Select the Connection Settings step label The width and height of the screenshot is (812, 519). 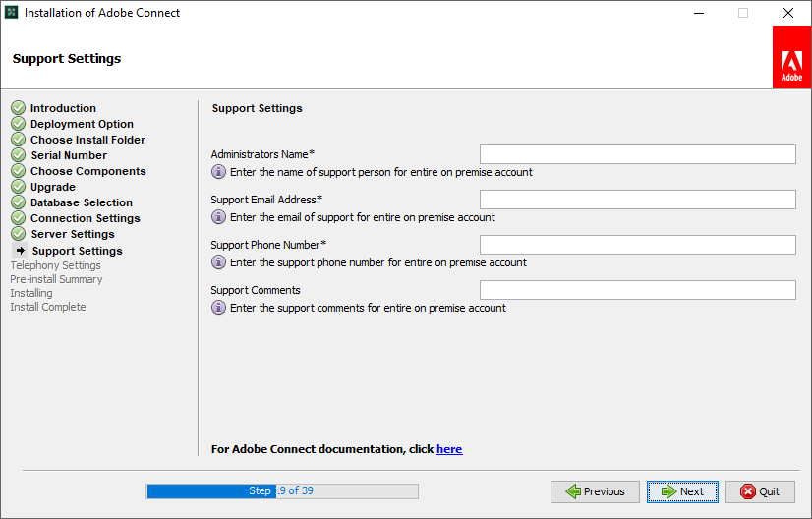[85, 218]
